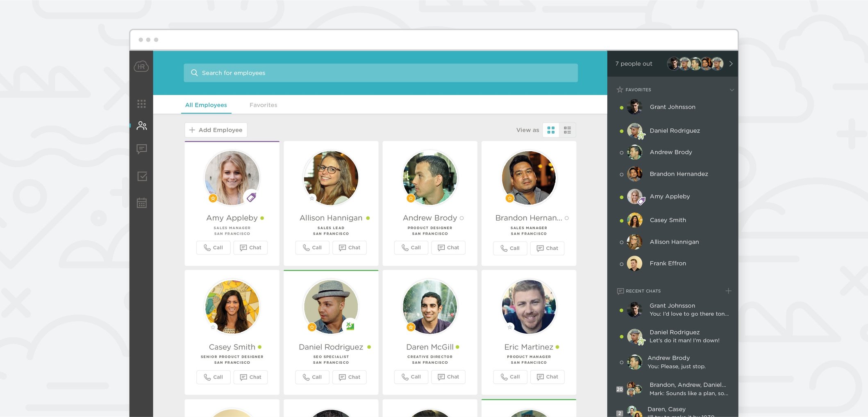Call Daren McGill from his card

411,377
